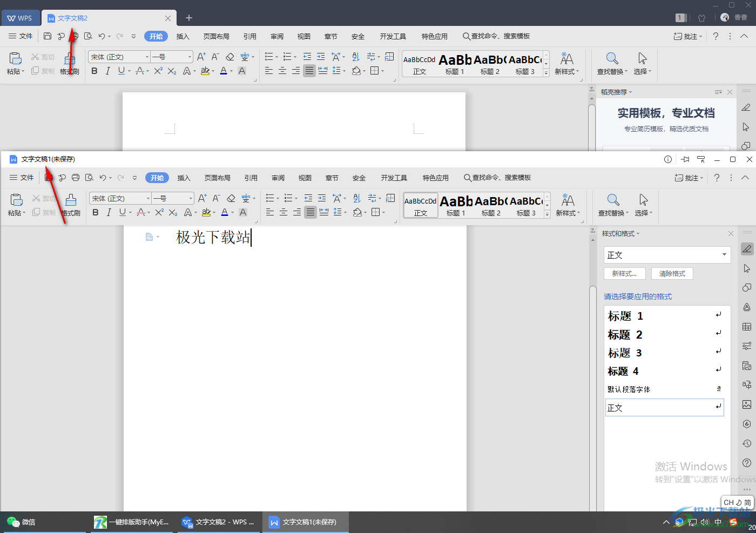This screenshot has width=756, height=533.
Task: Click shading fill bucket in 文字文稿1 window
Action: 356,212
